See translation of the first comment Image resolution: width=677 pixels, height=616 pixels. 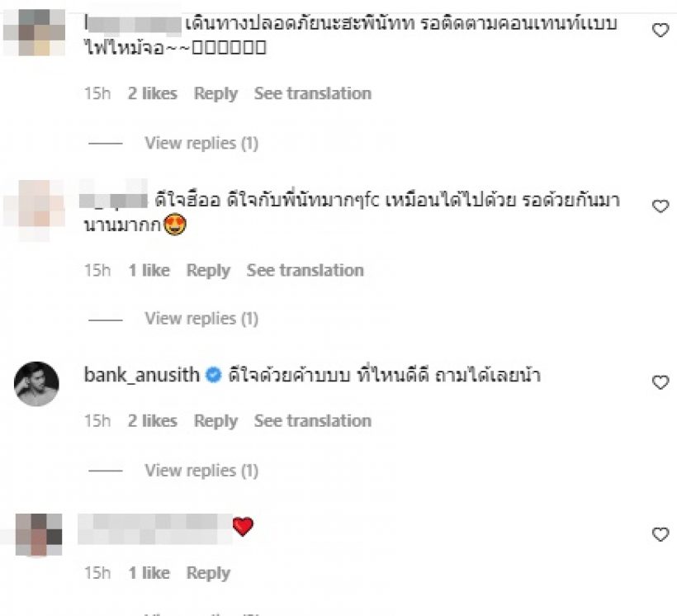click(x=313, y=93)
